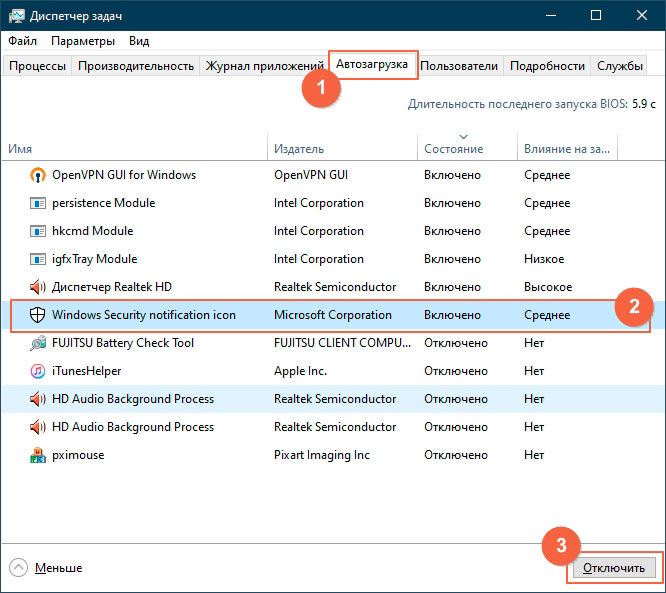The image size is (666, 593).
Task: Click the Apple Inc. publisher cell
Action: (x=300, y=371)
